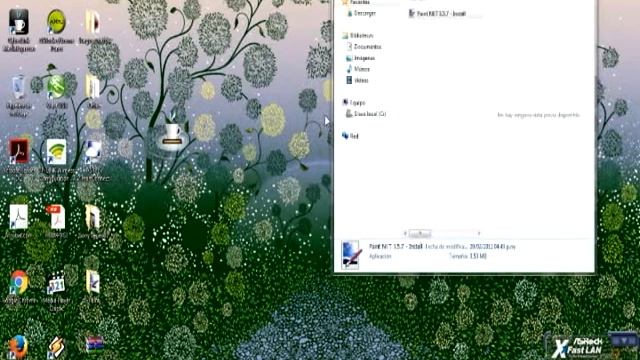Launch the Winamp lightning bolt shortcut
The image size is (640, 360).
point(56,347)
